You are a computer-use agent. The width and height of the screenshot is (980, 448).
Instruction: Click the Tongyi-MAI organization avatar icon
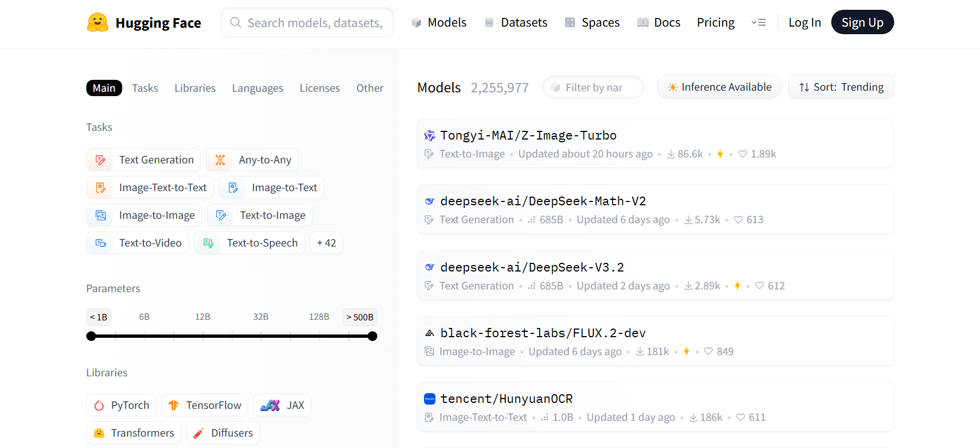(x=429, y=136)
